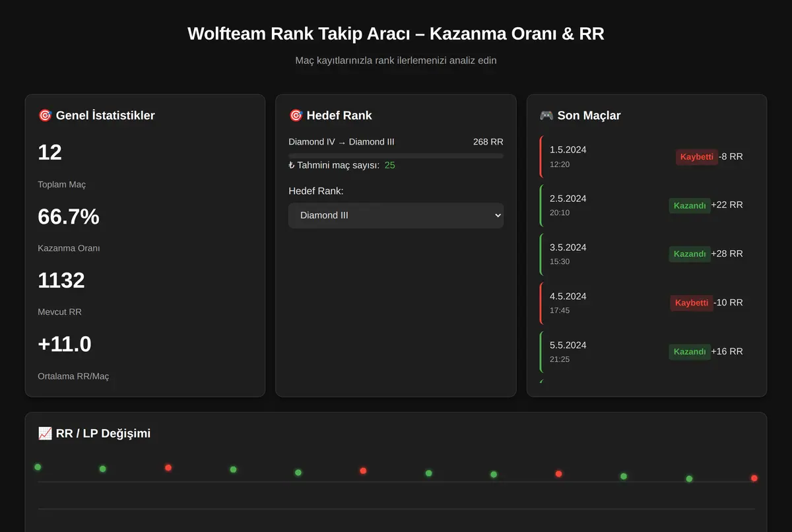Click the total matches value 12
This screenshot has height=532, width=792.
click(49, 152)
